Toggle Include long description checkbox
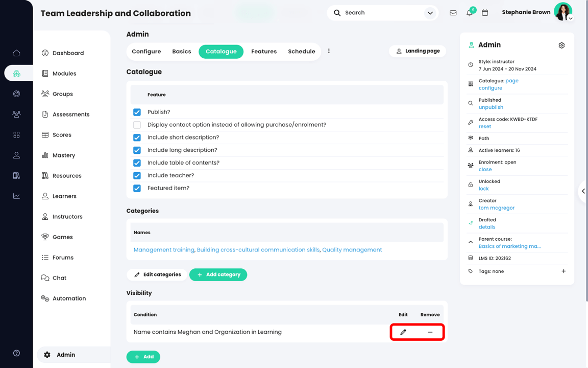The image size is (588, 368). 137,150
